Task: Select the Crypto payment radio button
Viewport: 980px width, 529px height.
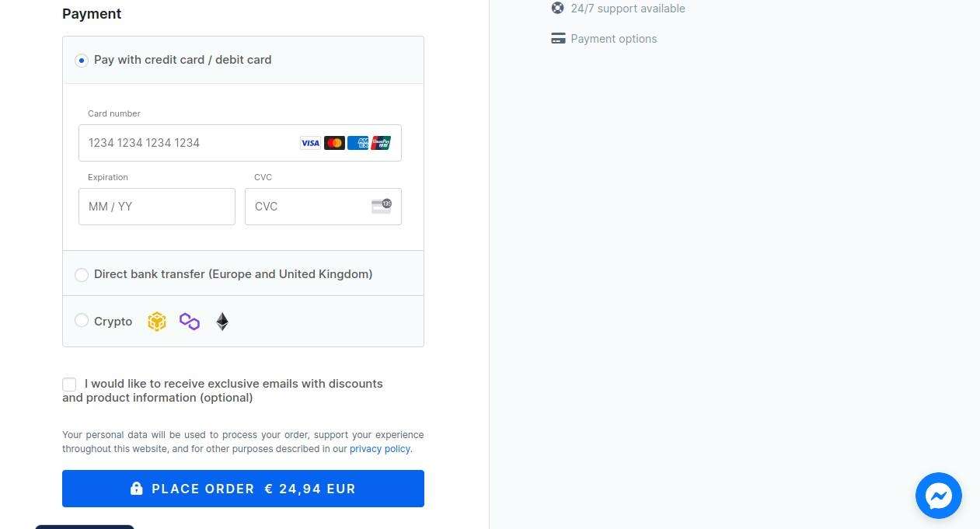Action: click(82, 320)
